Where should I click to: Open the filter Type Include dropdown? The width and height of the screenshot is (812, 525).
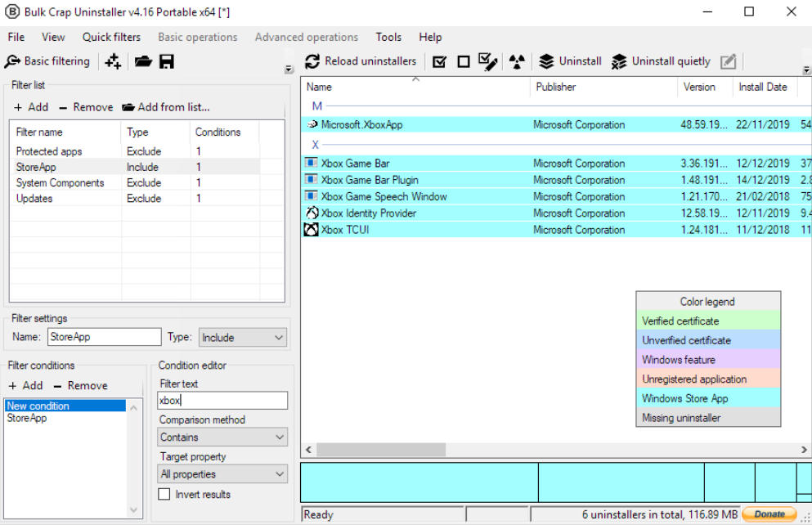click(x=242, y=338)
